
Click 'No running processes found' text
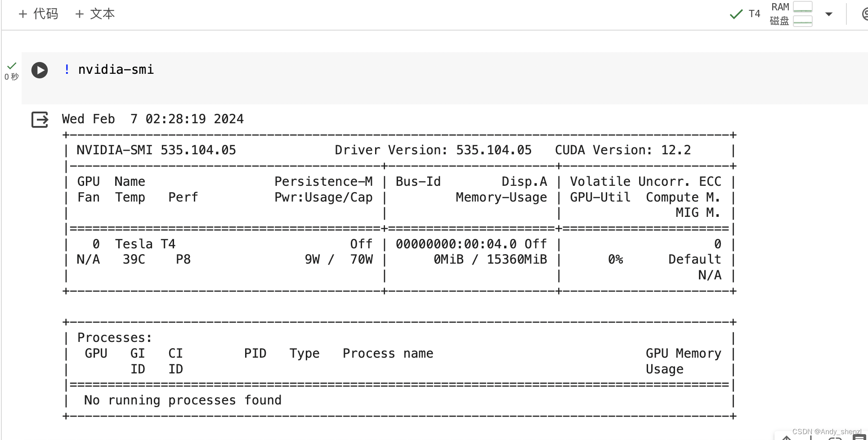pyautogui.click(x=183, y=400)
